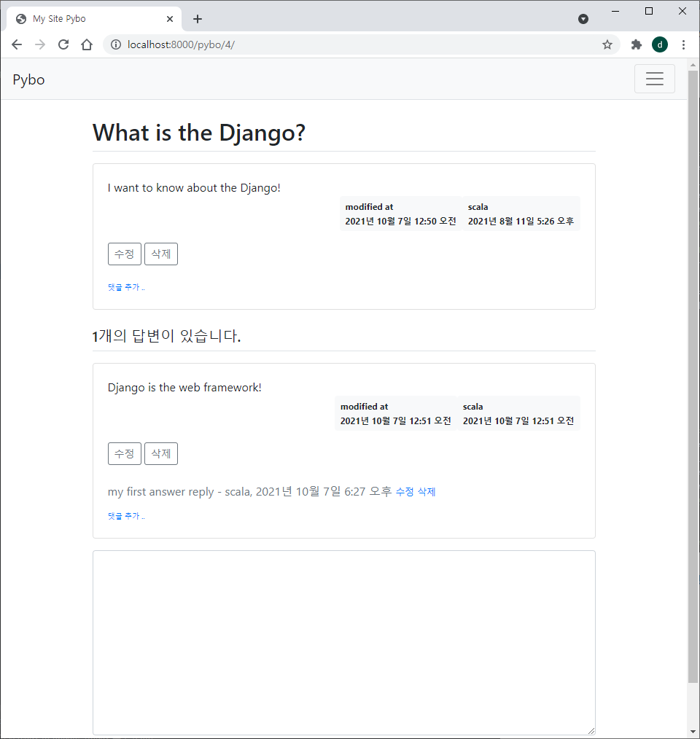The width and height of the screenshot is (700, 739).
Task: Click question modified date '2021년 10월 7일 12:50 오전'
Action: (400, 221)
